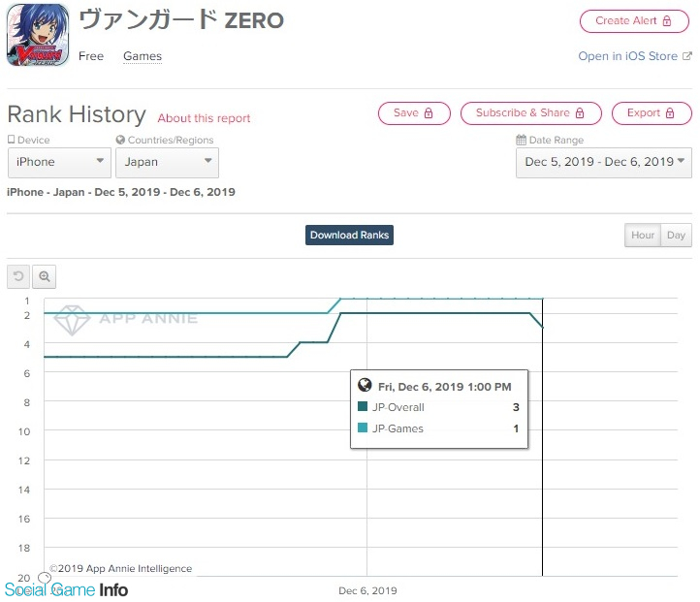
Task: Switch chart granularity to Hour
Action: 643,236
